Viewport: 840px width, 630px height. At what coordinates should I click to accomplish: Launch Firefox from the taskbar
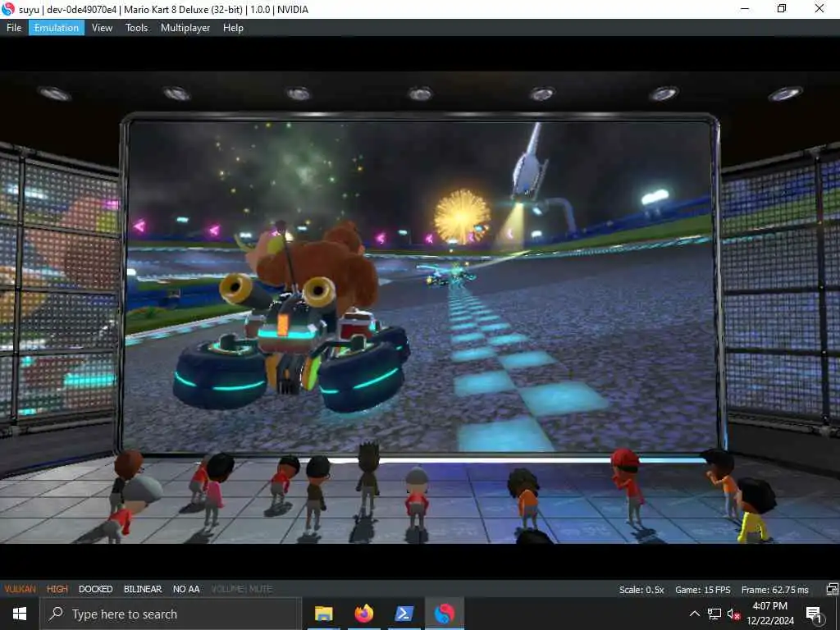click(x=363, y=614)
